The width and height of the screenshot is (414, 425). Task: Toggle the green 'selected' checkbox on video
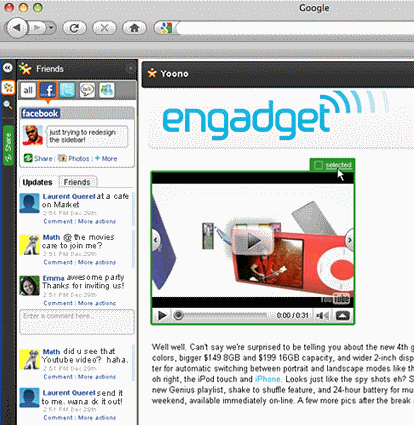point(319,165)
